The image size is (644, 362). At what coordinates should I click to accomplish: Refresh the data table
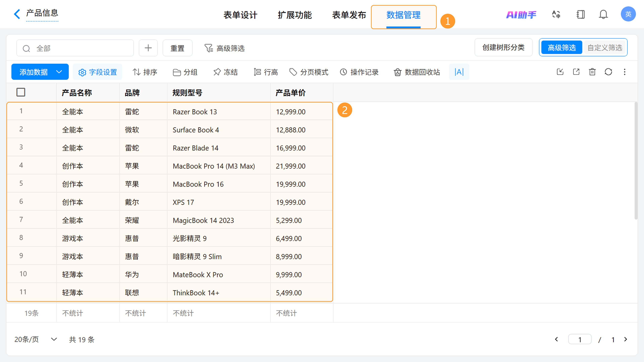coord(608,72)
